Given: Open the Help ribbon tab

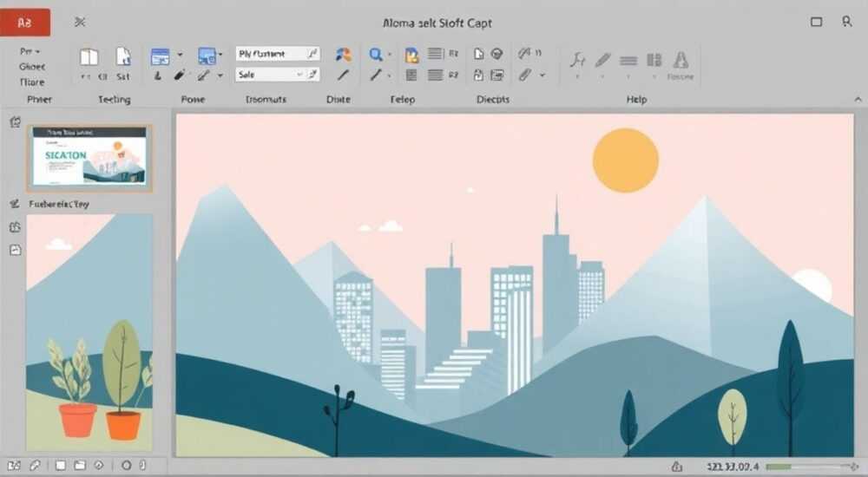Looking at the screenshot, I should pos(636,100).
